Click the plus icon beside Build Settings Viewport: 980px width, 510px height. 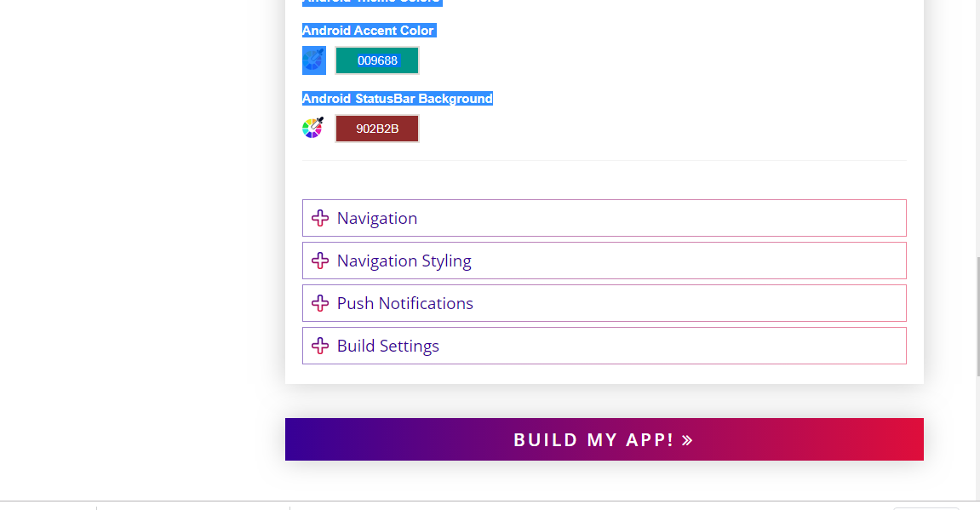320,346
